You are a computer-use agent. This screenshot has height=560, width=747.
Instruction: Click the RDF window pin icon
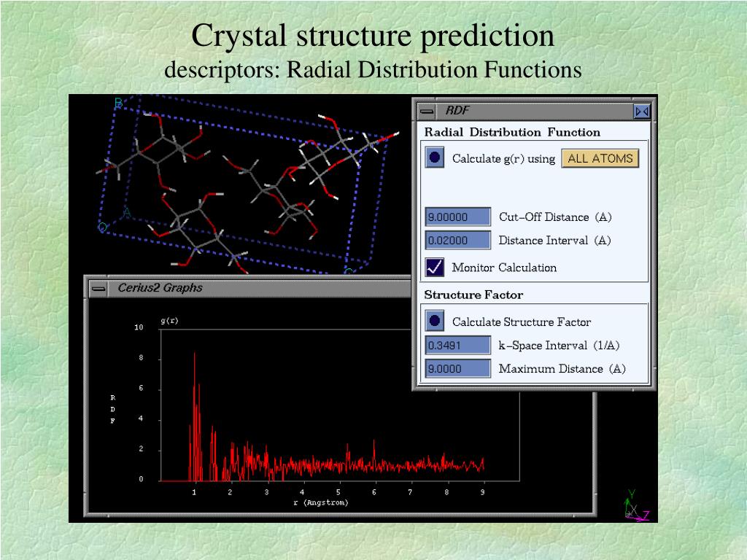pos(642,112)
